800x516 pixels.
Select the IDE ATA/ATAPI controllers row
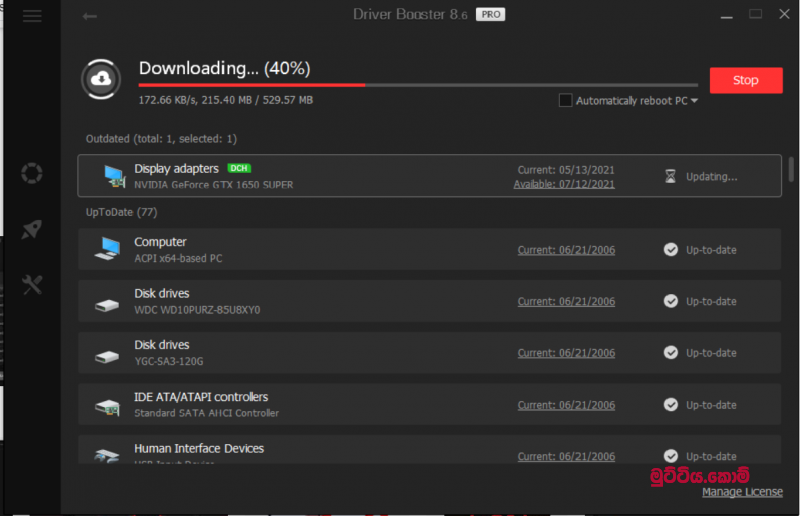[430, 404]
